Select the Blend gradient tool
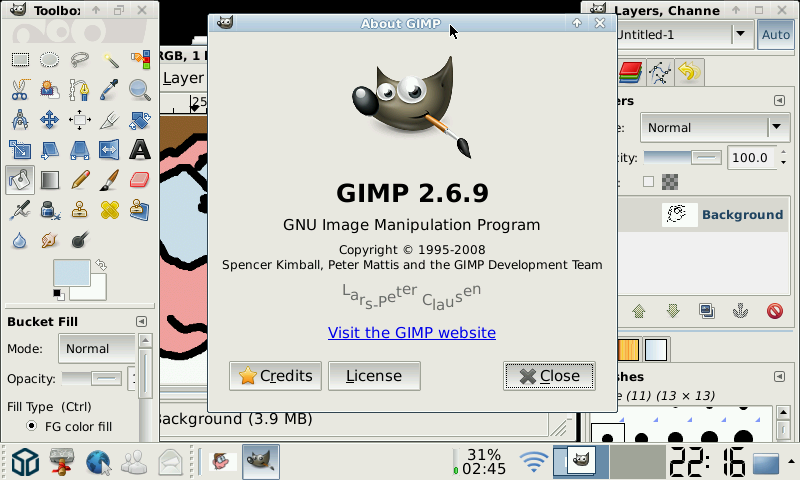 (49, 180)
